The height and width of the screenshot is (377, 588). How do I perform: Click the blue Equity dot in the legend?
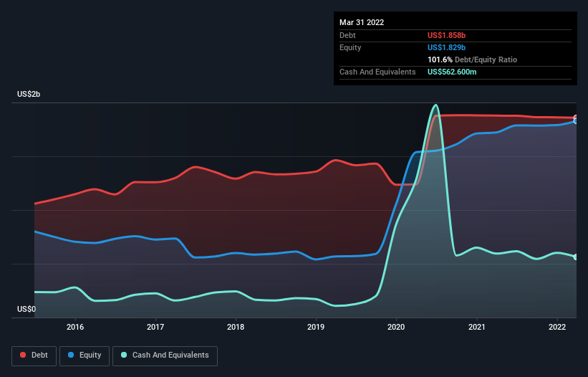click(71, 355)
